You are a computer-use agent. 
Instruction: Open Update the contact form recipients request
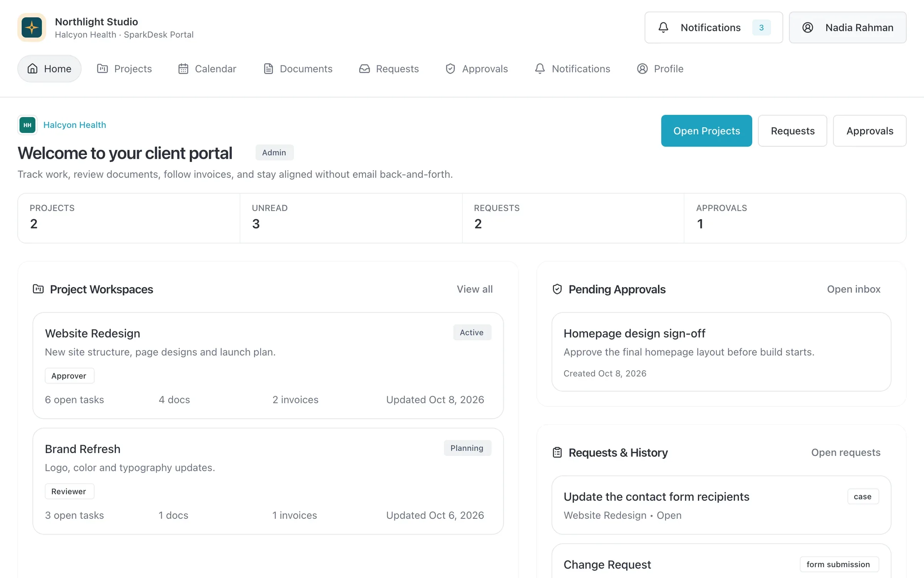[x=721, y=505]
